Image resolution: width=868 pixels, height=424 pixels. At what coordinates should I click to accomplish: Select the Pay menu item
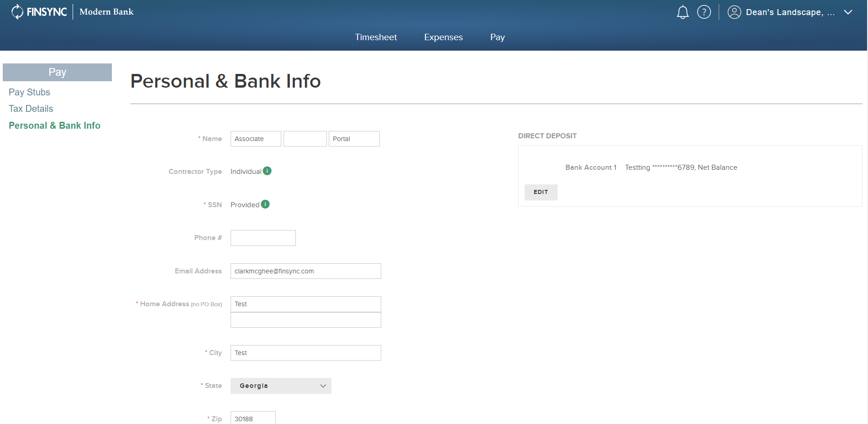[497, 37]
